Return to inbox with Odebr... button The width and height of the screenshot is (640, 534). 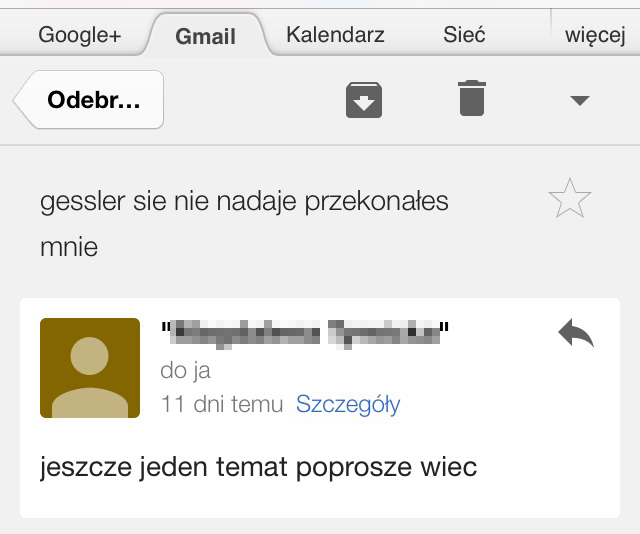[92, 100]
